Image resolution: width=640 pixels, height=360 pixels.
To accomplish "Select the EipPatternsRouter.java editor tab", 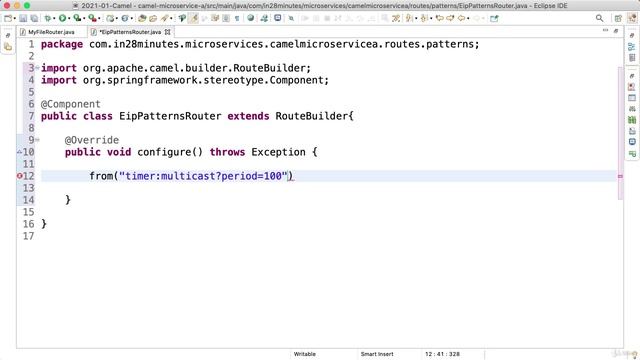I will coord(130,32).
